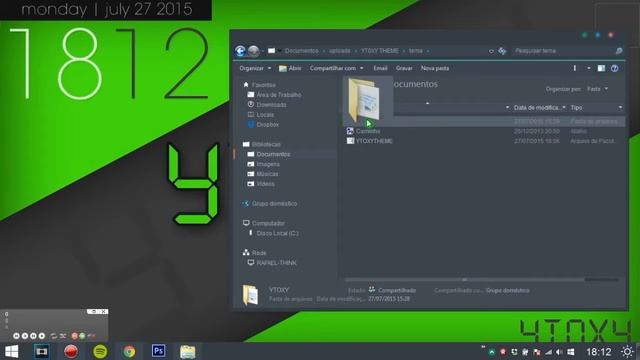Open Spotify from the taskbar

(100, 351)
